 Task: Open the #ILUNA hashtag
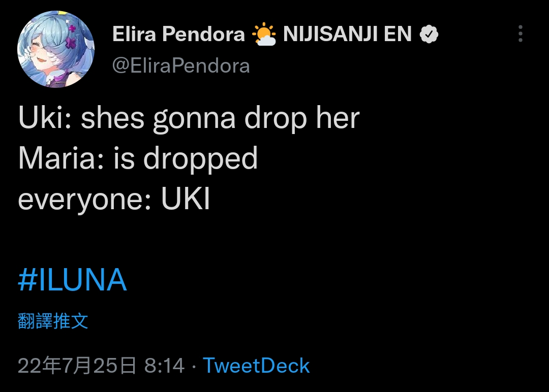pyautogui.click(x=72, y=280)
